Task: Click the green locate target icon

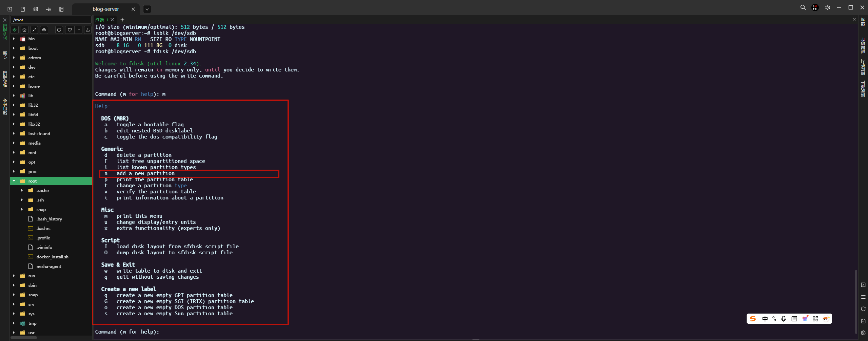Action: 15,30
